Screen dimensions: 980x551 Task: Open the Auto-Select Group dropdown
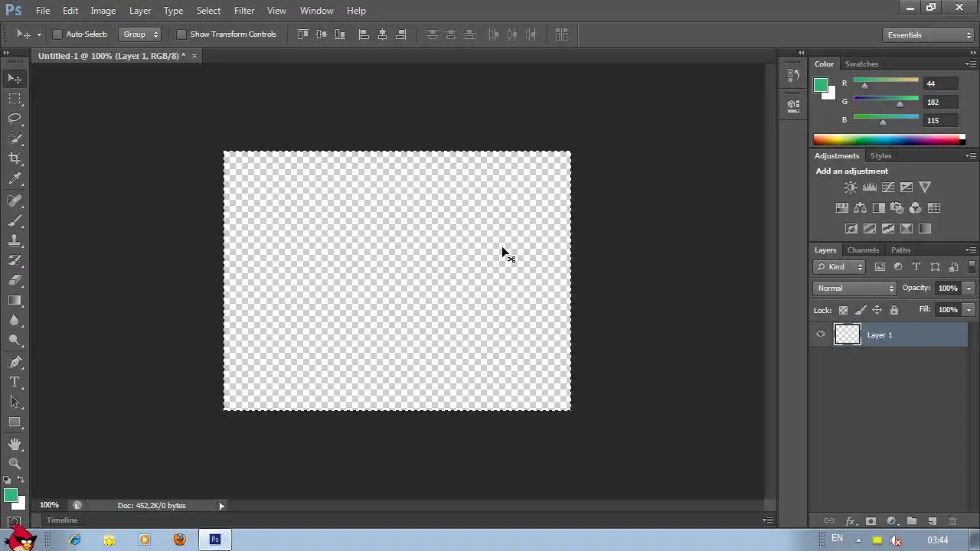pos(141,34)
